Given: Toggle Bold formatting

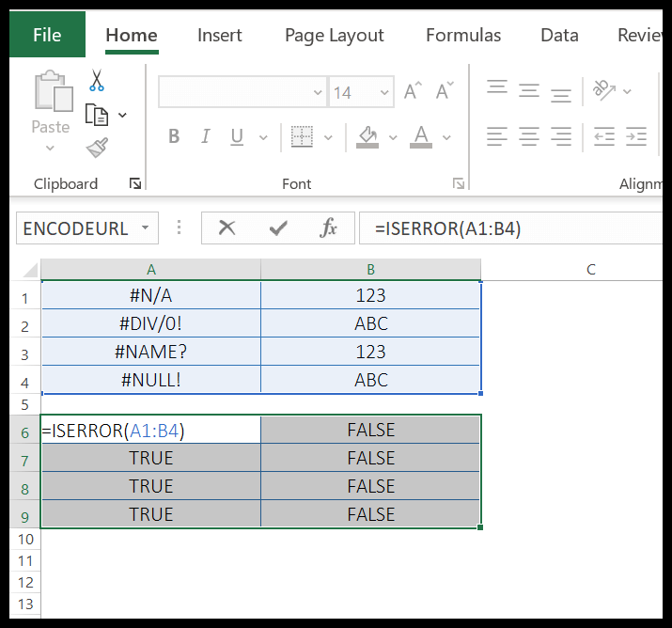Looking at the screenshot, I should tap(174, 136).
